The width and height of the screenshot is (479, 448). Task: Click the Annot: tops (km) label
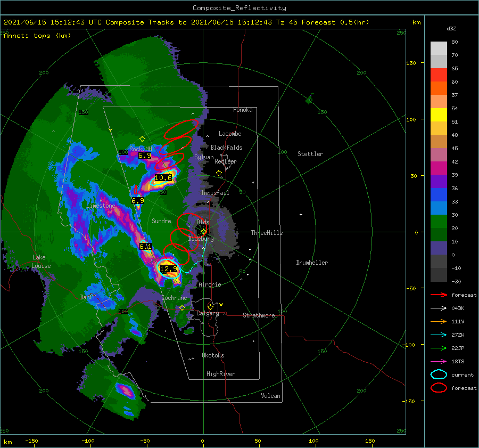click(x=37, y=36)
